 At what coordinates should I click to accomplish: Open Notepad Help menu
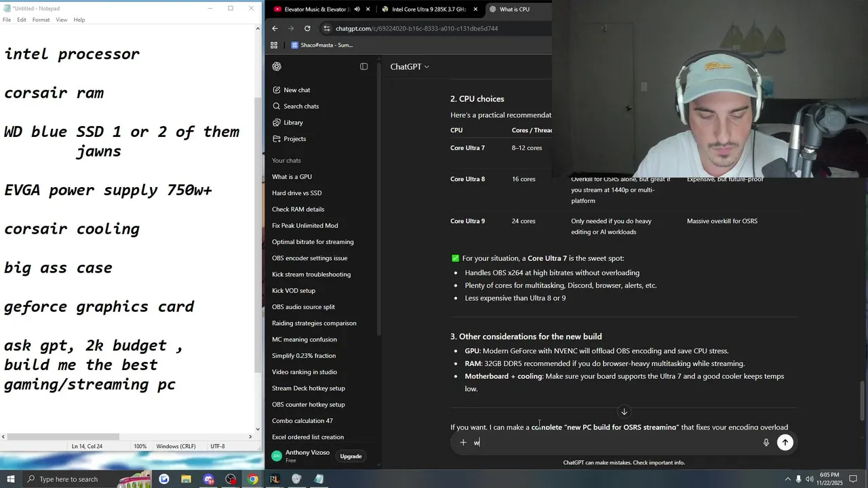tap(79, 20)
